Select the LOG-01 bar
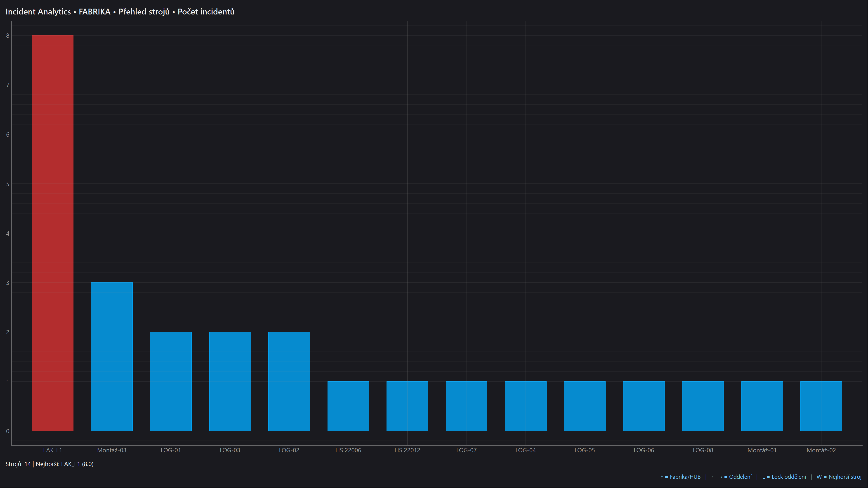The image size is (868, 488). coord(171,381)
